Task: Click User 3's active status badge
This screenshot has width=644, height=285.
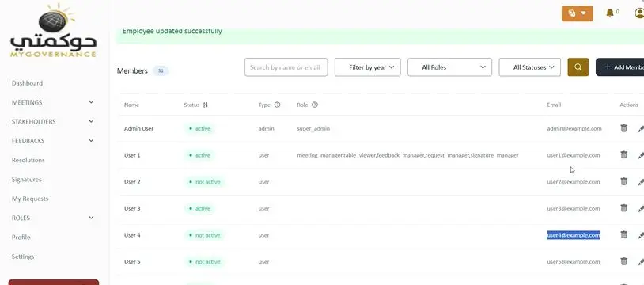Action: tap(199, 208)
